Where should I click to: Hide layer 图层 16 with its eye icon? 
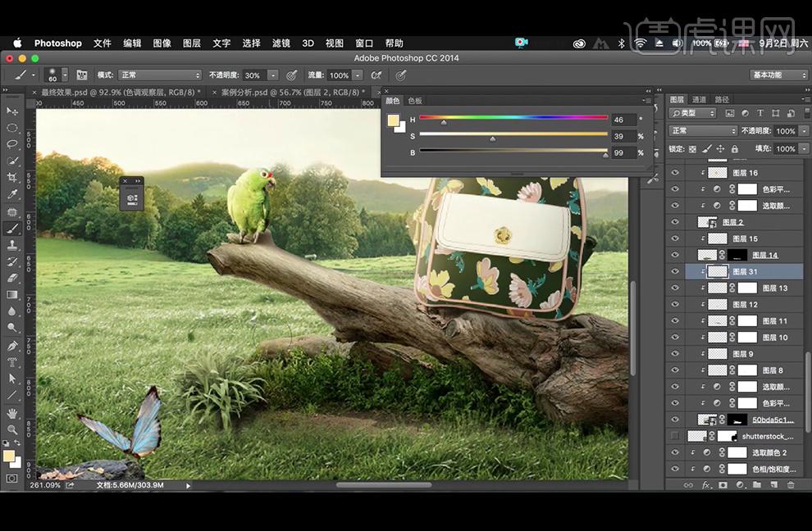pos(675,173)
